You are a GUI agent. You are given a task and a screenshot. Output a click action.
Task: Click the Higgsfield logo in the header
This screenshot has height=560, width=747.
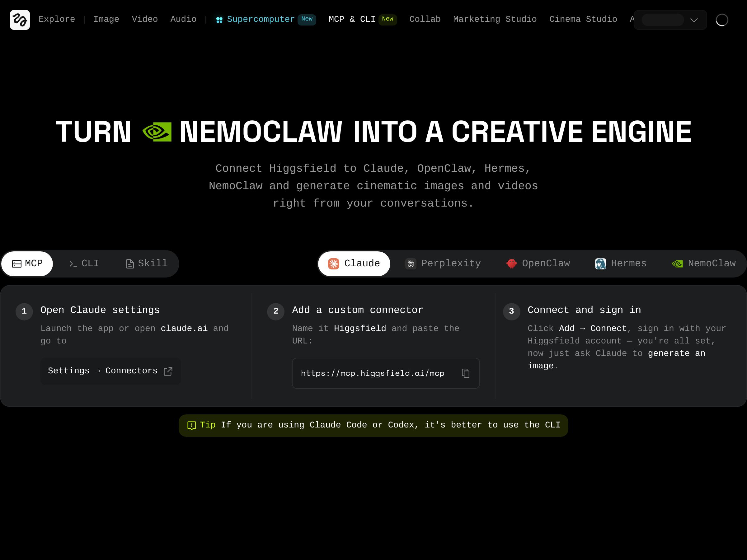click(x=20, y=20)
